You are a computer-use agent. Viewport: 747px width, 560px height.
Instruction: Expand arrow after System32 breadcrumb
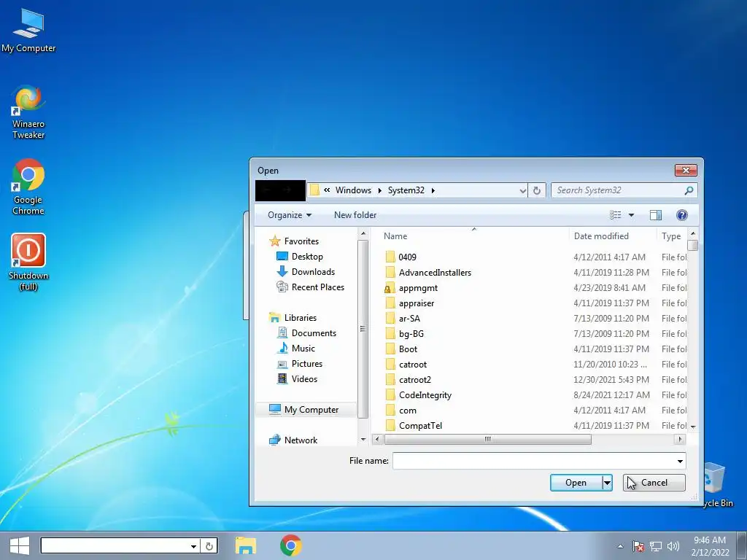pos(433,190)
